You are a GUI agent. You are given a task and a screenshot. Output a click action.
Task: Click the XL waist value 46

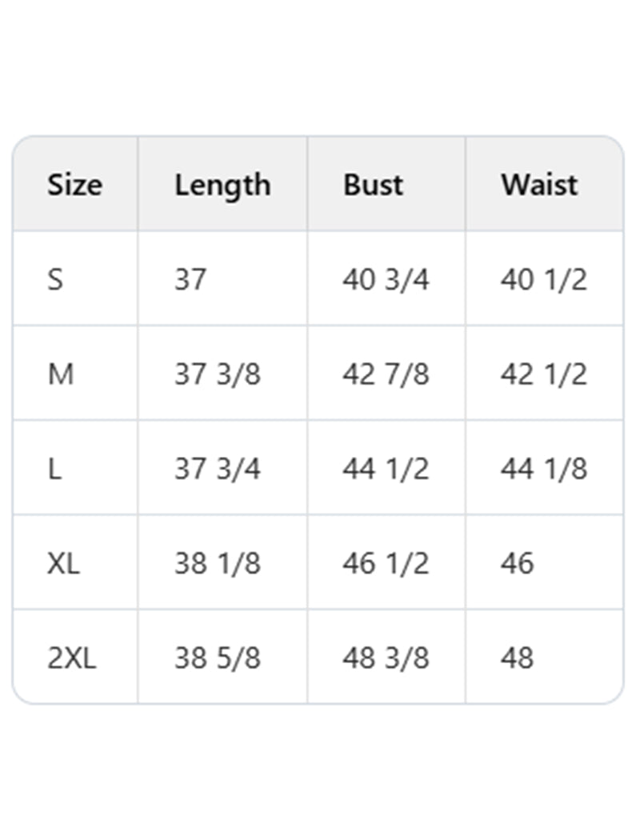517,563
